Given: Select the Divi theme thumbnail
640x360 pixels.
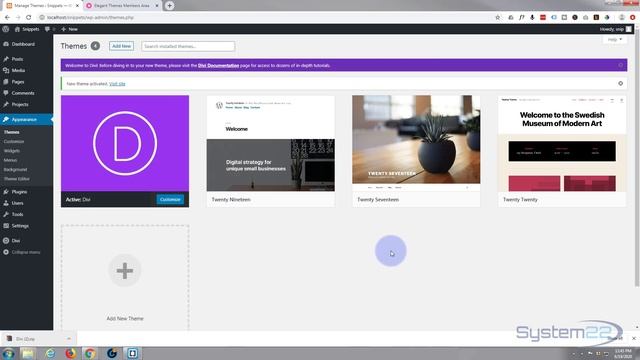Looking at the screenshot, I should 125,143.
